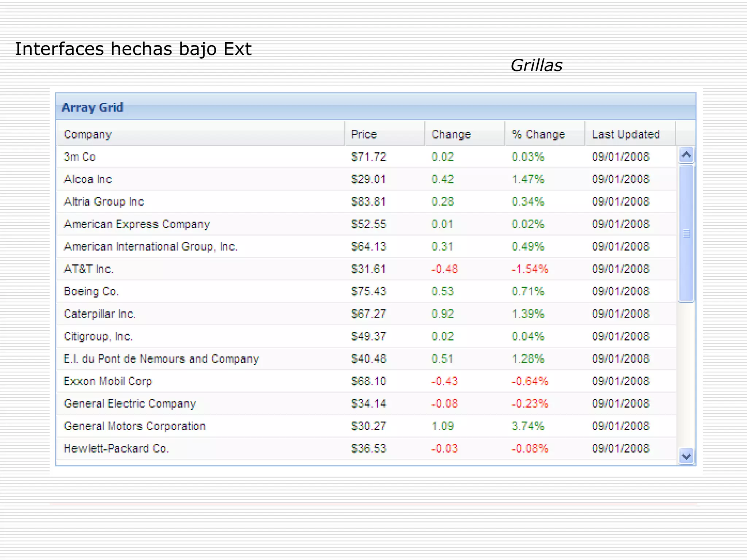
Task: Click the -0.08 change value
Action: click(x=445, y=404)
